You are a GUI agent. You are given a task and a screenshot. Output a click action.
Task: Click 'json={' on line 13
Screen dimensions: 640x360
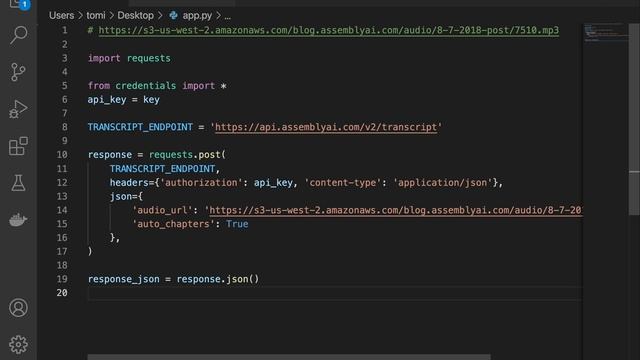126,196
